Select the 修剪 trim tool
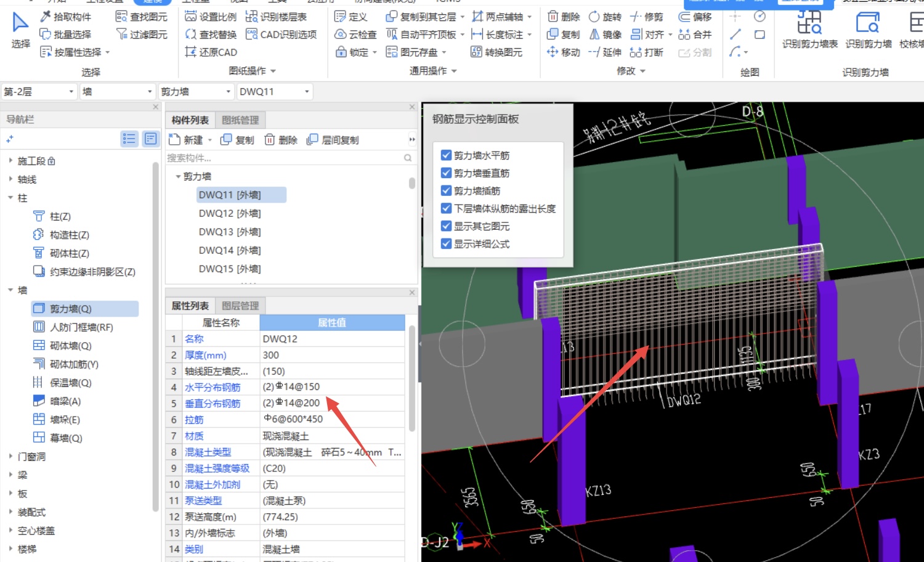 point(647,17)
